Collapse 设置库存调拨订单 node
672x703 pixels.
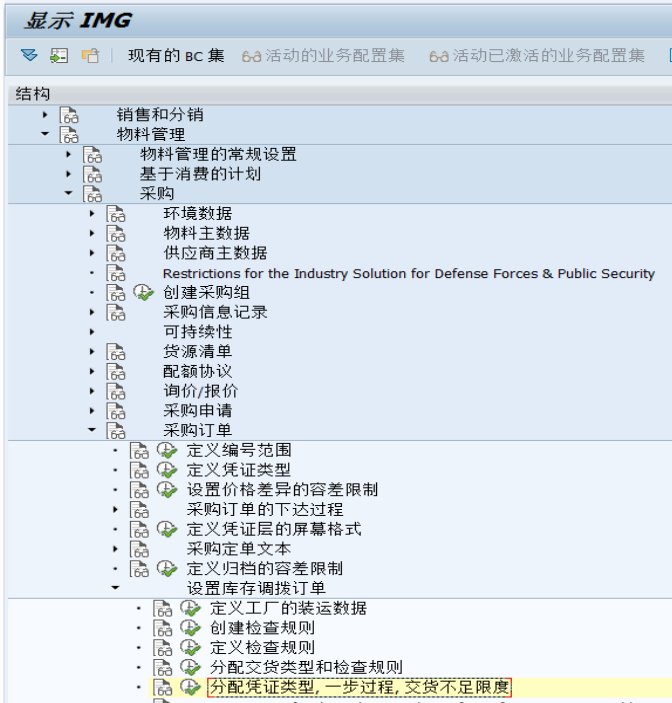coord(115,588)
